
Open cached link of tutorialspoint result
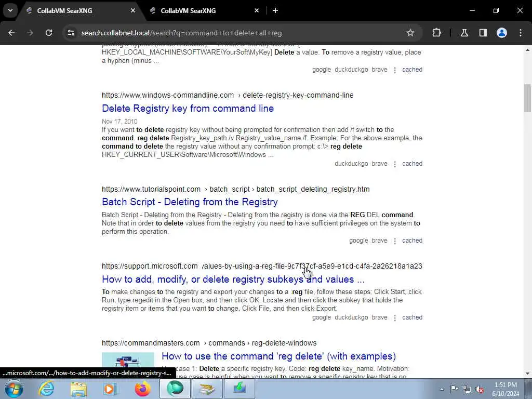click(412, 241)
